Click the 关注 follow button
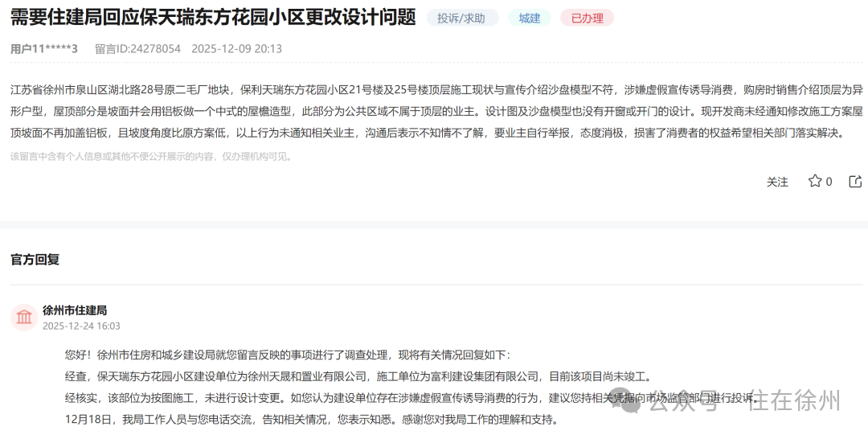 [777, 182]
